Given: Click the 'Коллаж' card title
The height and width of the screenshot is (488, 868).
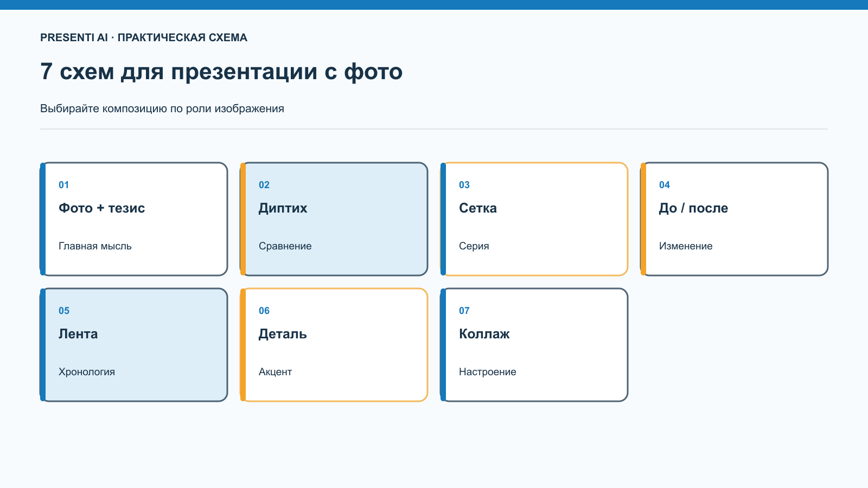Looking at the screenshot, I should (484, 334).
